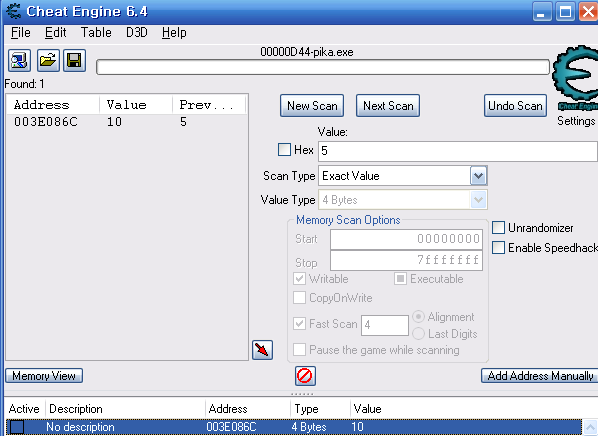Click value 10 in address table row
The image size is (598, 436).
point(357,427)
